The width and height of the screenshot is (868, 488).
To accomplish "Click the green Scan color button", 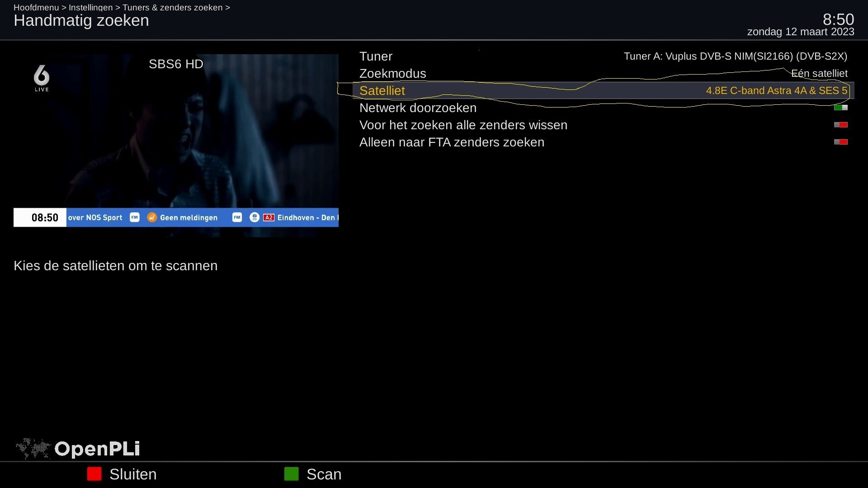I will (x=291, y=474).
